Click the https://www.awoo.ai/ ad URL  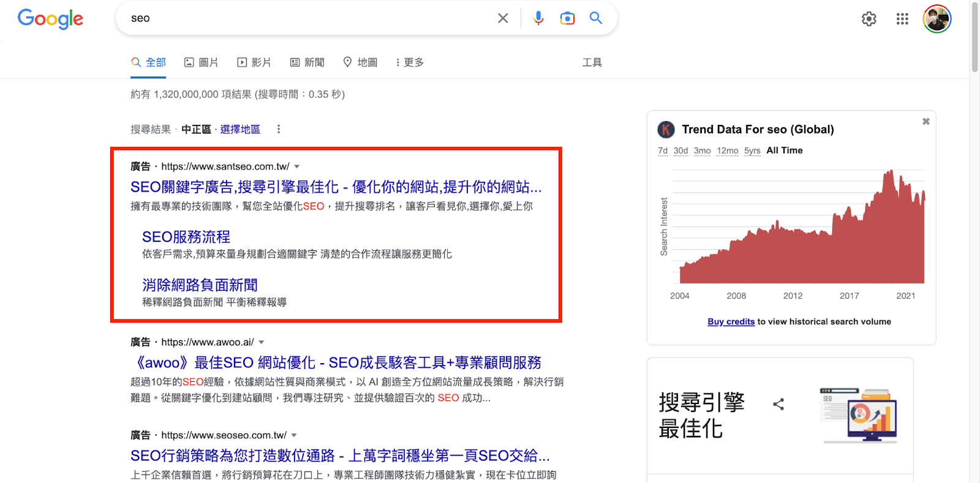208,342
